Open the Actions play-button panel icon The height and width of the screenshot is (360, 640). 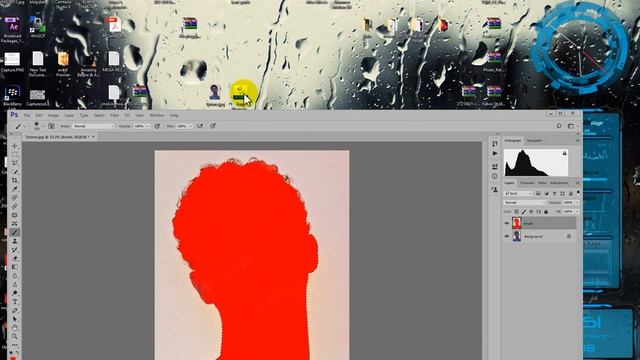pyautogui.click(x=495, y=153)
